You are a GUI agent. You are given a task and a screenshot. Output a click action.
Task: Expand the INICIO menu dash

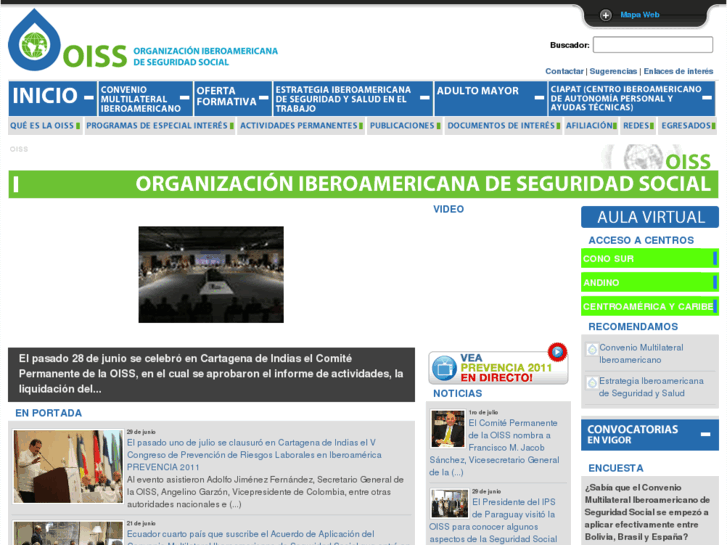[89, 97]
